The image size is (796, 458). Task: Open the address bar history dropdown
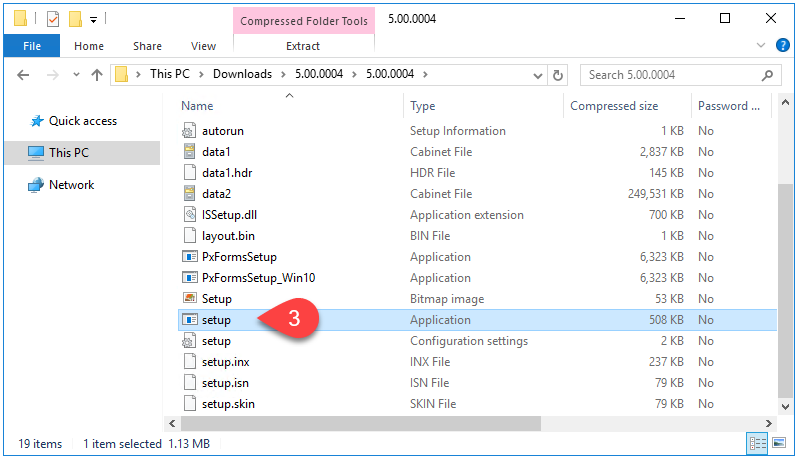tap(538, 76)
